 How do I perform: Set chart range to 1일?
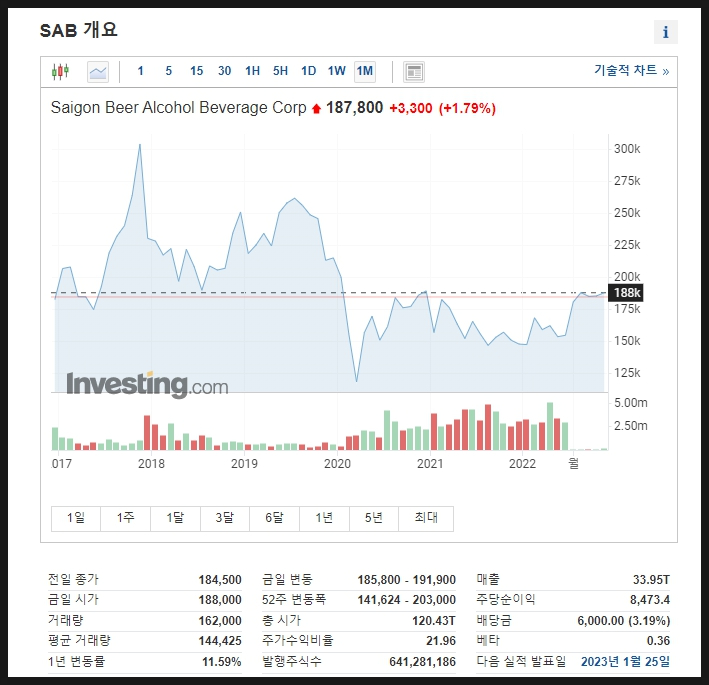tap(76, 518)
